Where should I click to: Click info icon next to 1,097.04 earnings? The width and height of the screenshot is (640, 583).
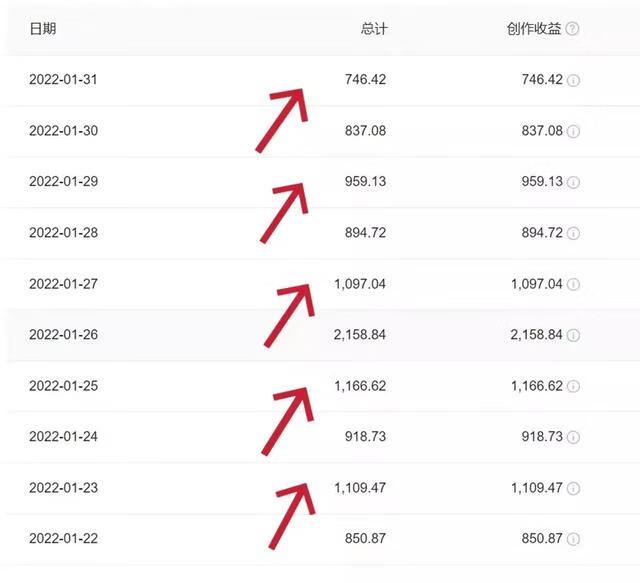pyautogui.click(x=573, y=284)
